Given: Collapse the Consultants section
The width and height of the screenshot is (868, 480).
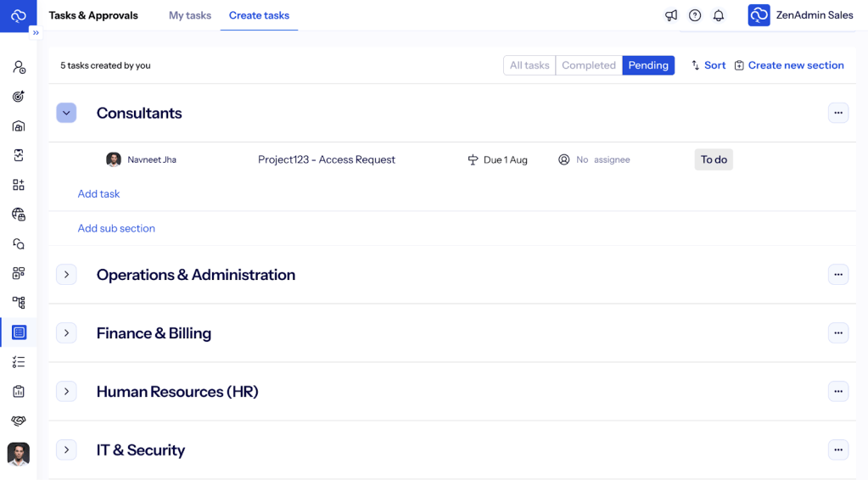Looking at the screenshot, I should [x=66, y=113].
